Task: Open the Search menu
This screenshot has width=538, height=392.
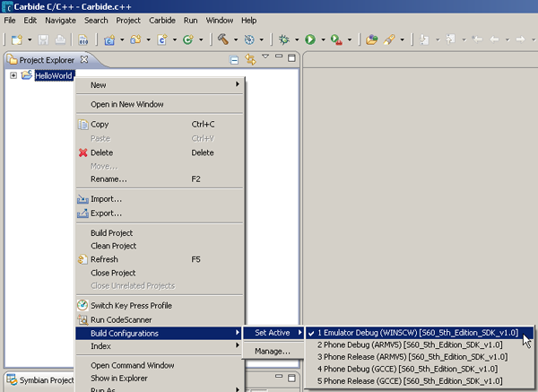Action: coord(96,21)
